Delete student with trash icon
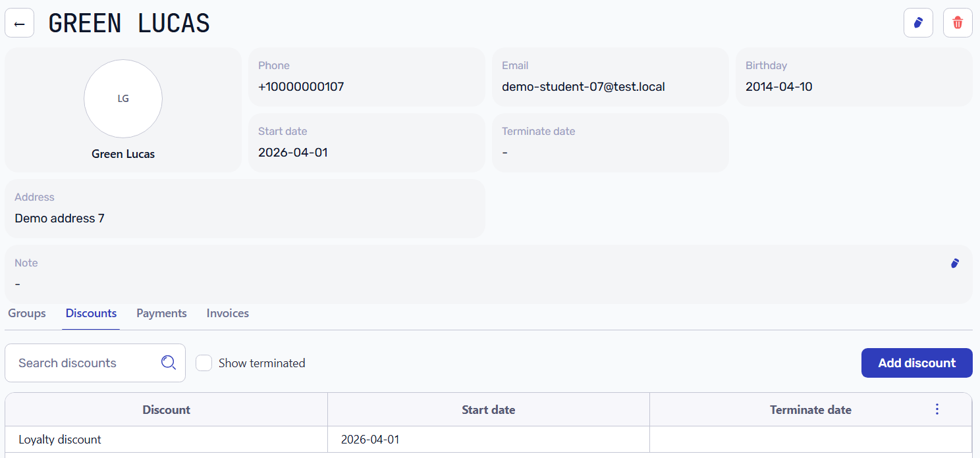Image resolution: width=980 pixels, height=458 pixels. [x=958, y=23]
